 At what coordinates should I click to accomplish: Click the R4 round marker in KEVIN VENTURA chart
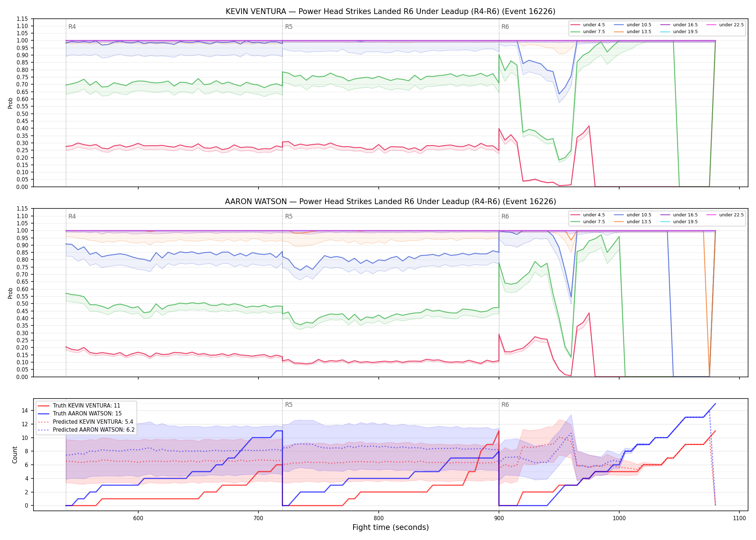click(x=72, y=27)
